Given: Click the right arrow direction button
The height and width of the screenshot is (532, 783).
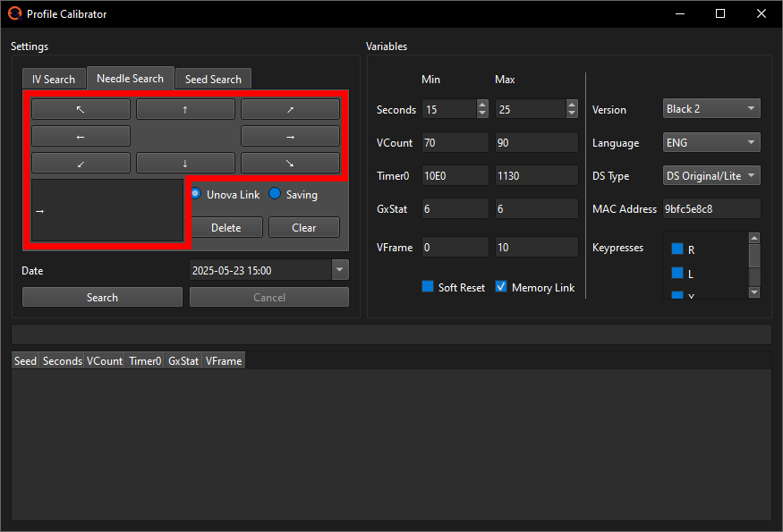Looking at the screenshot, I should click(289, 136).
